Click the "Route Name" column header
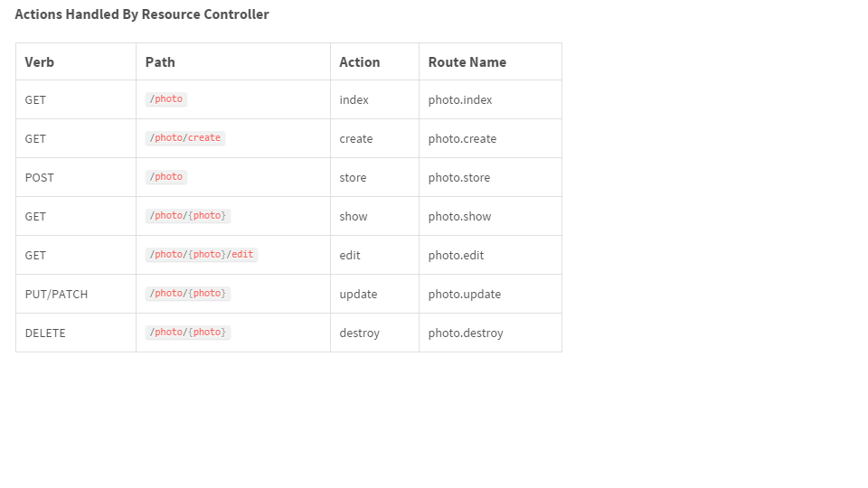 coord(467,62)
